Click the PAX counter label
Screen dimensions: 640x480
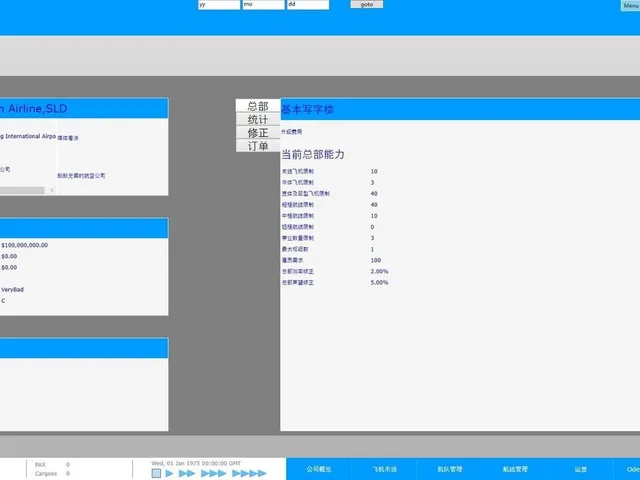point(40,464)
